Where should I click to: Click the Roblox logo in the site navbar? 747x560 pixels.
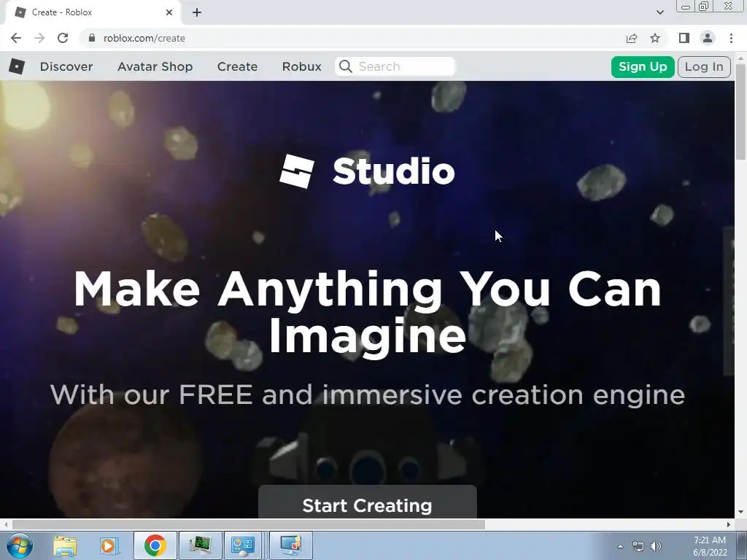click(x=17, y=66)
